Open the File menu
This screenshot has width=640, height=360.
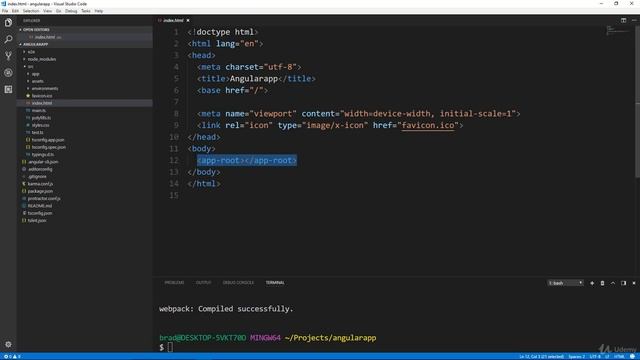5,11
